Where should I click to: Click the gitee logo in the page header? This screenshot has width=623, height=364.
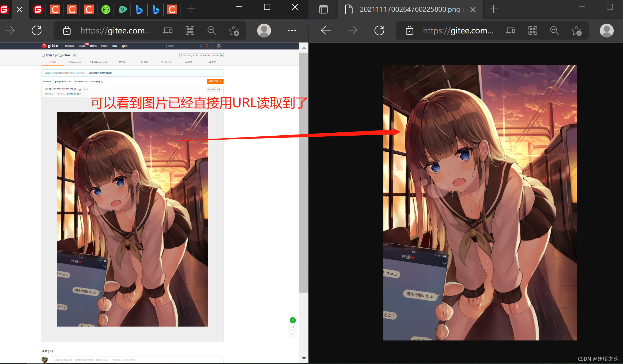(50, 46)
